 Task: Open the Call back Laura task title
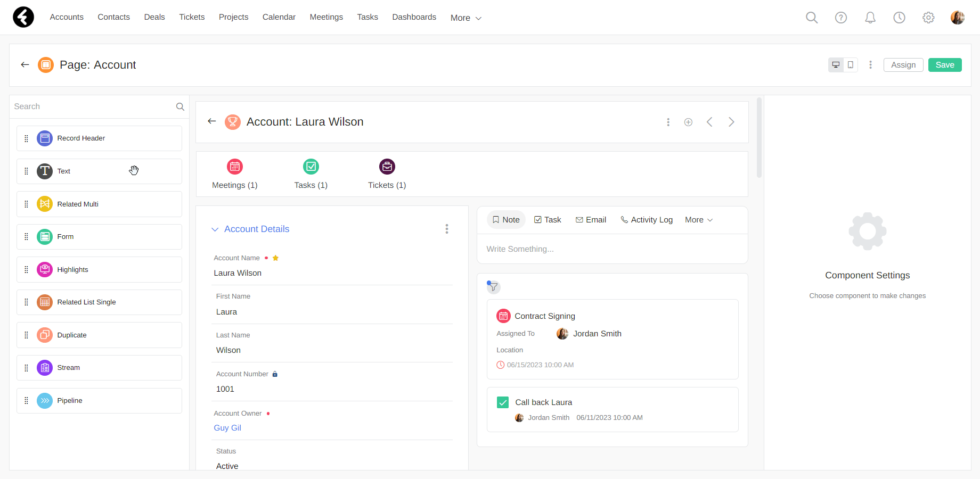[x=544, y=402]
